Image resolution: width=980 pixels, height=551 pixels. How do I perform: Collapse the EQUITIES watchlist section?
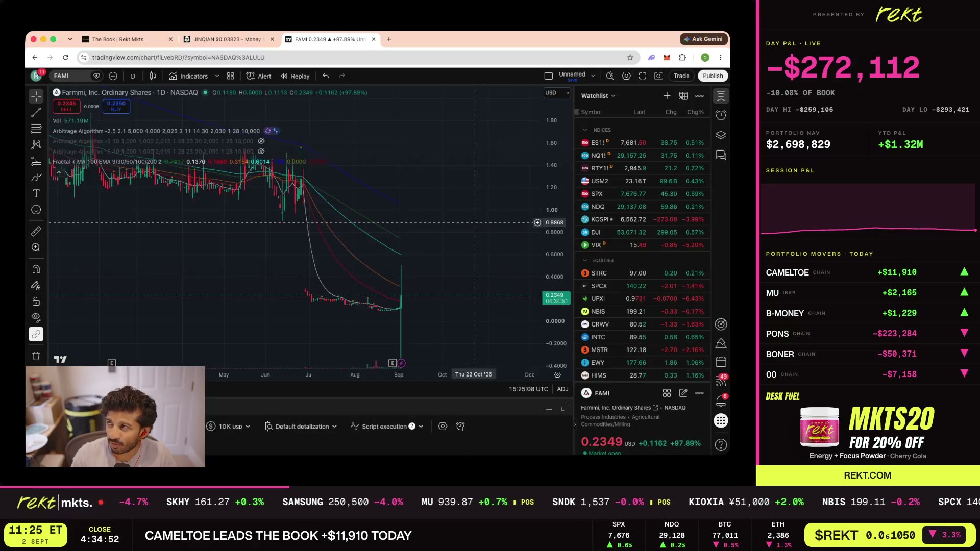click(x=585, y=261)
